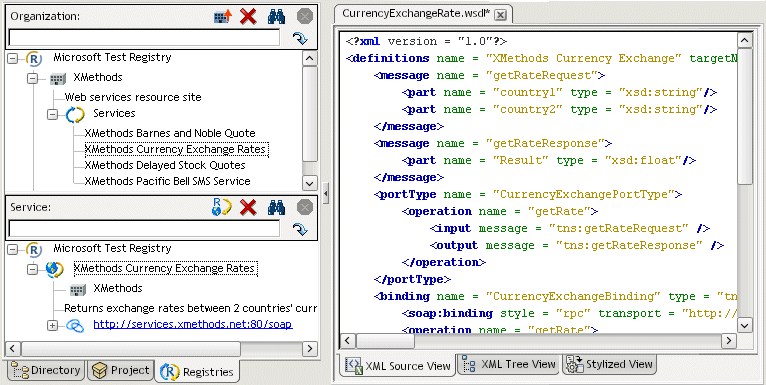Click the Returns exchange rates description row
The width and height of the screenshot is (766, 385).
191,308
